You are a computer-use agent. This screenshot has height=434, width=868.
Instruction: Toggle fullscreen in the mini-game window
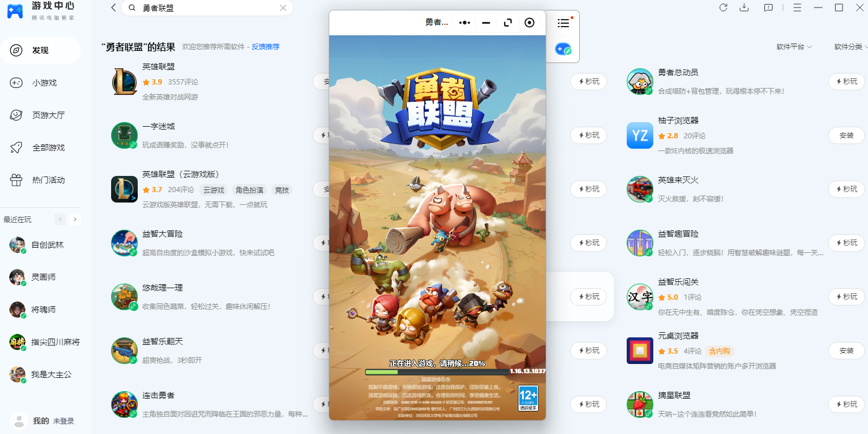(x=508, y=23)
